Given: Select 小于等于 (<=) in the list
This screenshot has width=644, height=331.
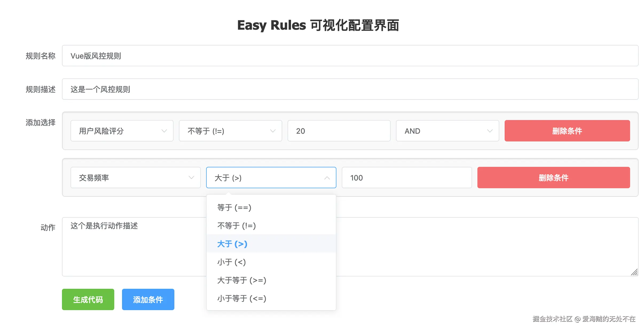Looking at the screenshot, I should tap(242, 298).
